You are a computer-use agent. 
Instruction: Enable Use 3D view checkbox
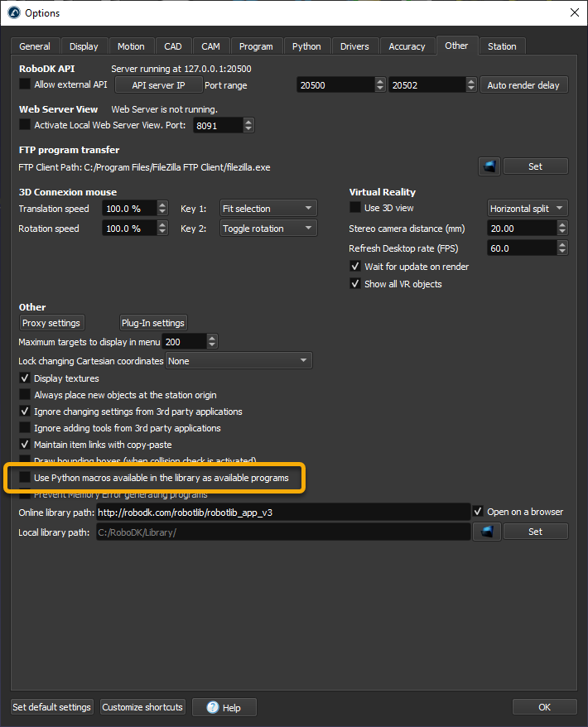(x=355, y=208)
